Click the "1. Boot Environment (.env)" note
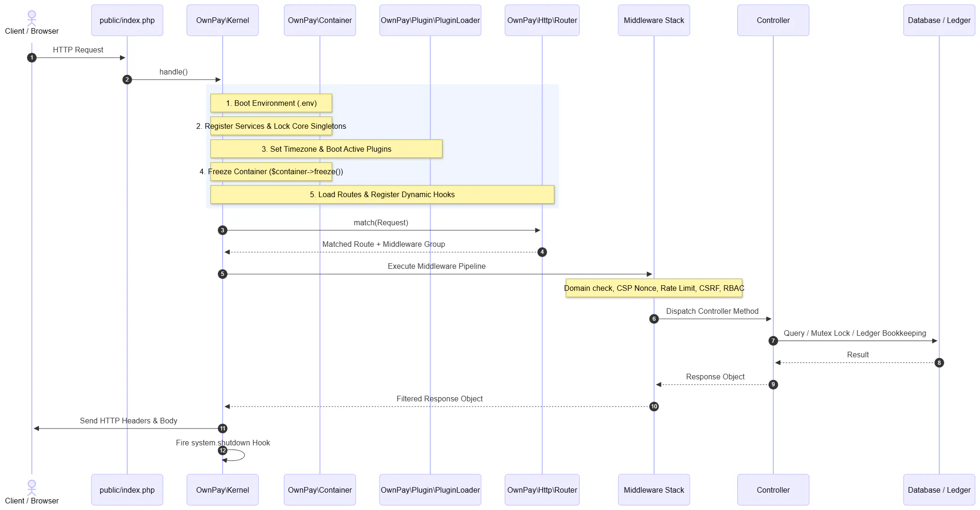980x510 pixels. 271,103
